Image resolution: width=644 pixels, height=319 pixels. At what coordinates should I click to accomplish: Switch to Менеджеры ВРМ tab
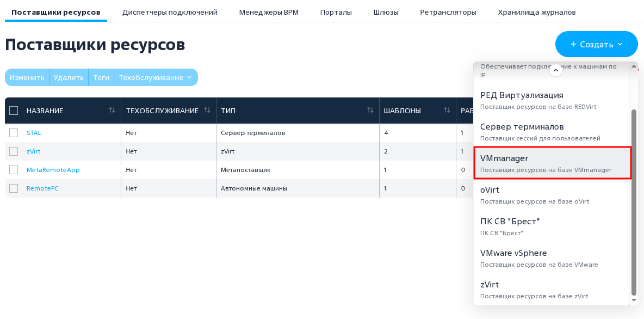tap(269, 13)
